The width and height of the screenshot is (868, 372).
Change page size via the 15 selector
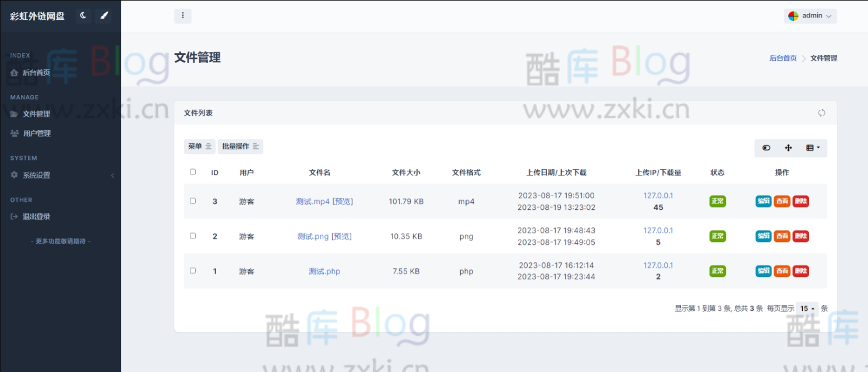tap(807, 308)
